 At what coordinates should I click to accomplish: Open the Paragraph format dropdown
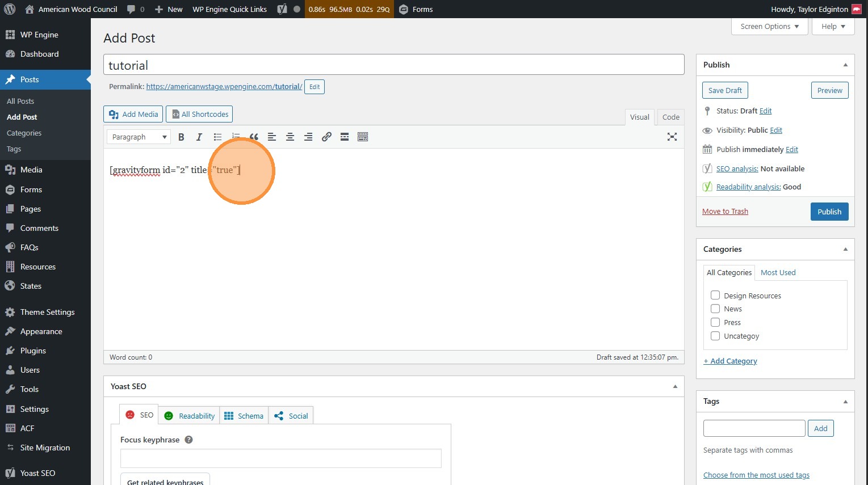(x=139, y=137)
